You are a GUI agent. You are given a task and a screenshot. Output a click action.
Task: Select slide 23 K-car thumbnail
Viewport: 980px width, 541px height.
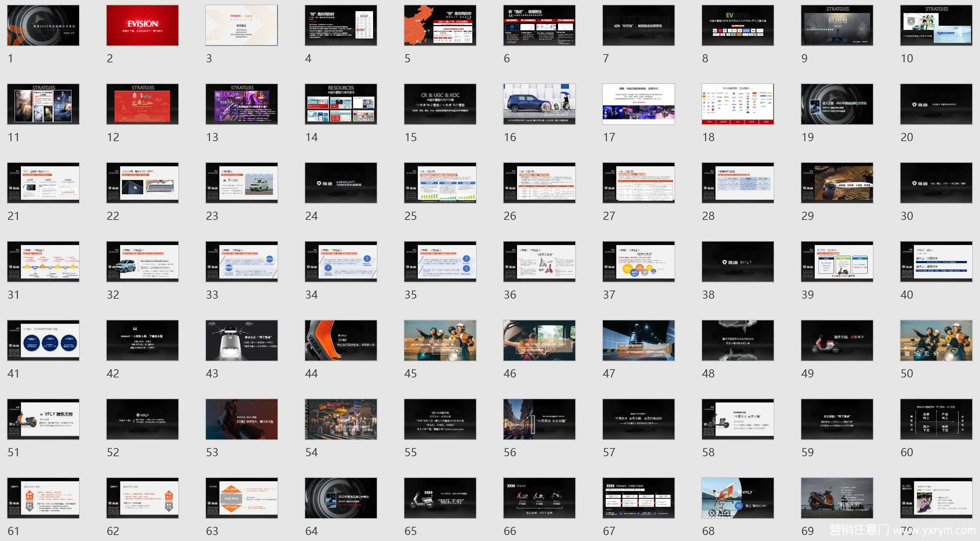pyautogui.click(x=242, y=183)
